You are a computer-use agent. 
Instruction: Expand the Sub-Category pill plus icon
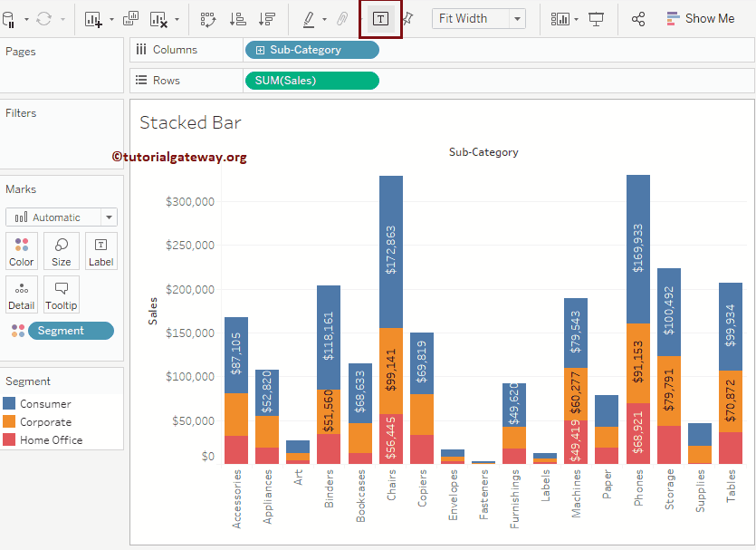coord(260,50)
